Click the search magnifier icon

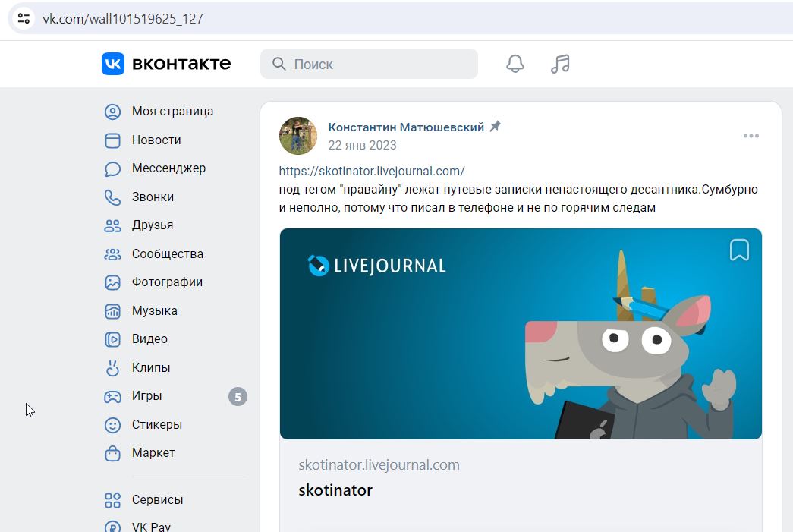click(x=278, y=64)
